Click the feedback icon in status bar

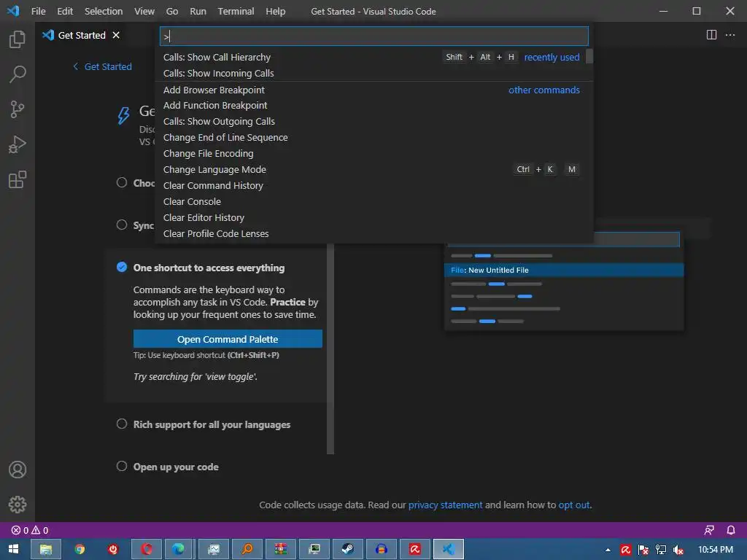click(709, 530)
